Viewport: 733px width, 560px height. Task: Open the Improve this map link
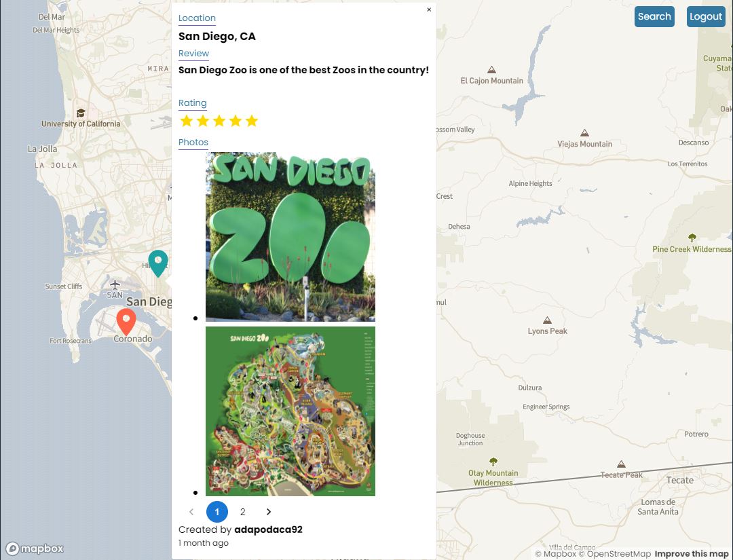691,554
